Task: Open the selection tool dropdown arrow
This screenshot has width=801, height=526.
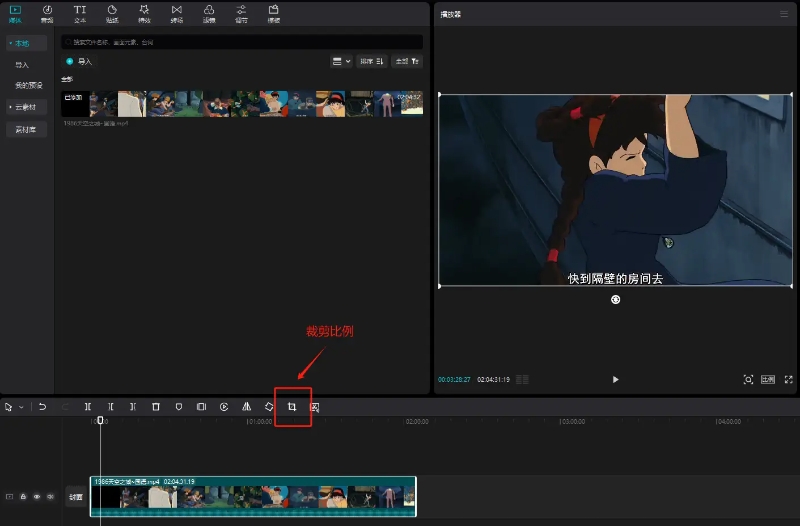Action: [x=21, y=407]
